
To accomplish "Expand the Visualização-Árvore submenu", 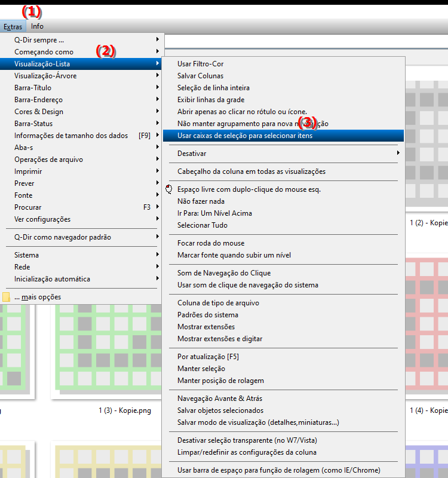I will (81, 76).
